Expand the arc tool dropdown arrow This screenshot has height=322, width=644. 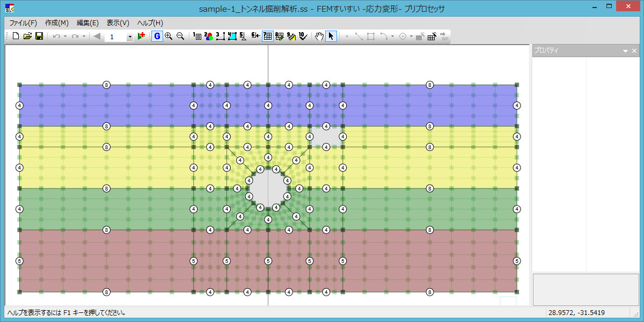392,36
